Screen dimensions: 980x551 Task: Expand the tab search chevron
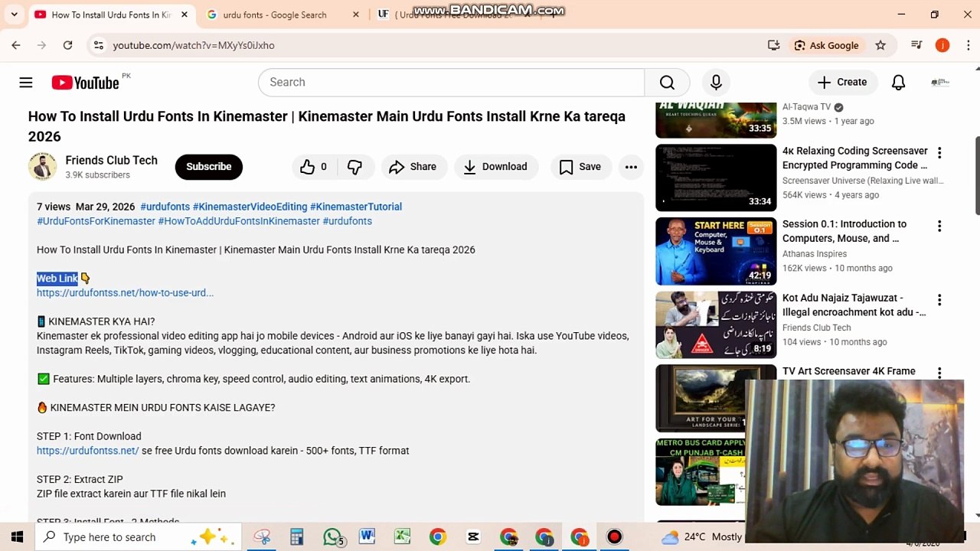coord(14,15)
